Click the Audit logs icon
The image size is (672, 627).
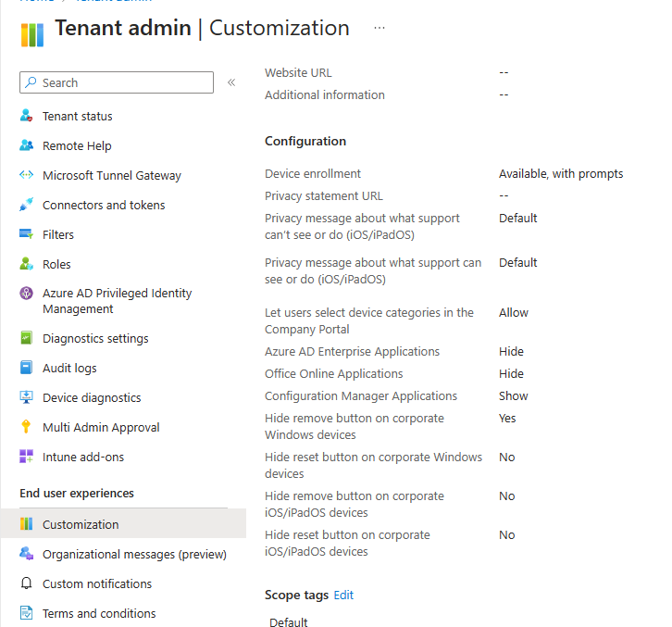26,368
